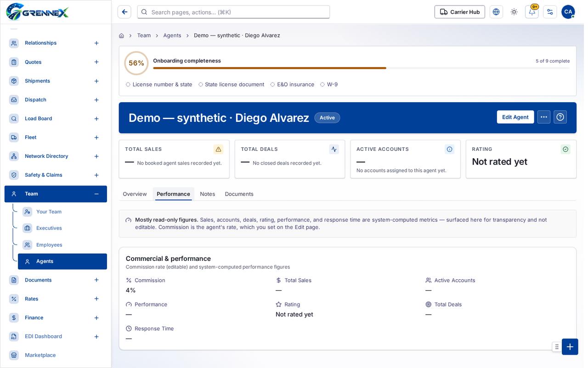This screenshot has width=588, height=368.
Task: Switch to the Overview tab
Action: click(x=135, y=194)
